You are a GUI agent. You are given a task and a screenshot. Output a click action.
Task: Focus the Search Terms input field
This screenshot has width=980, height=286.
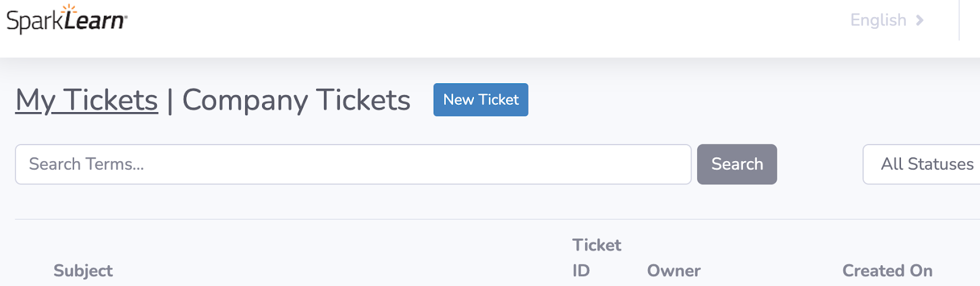[353, 164]
